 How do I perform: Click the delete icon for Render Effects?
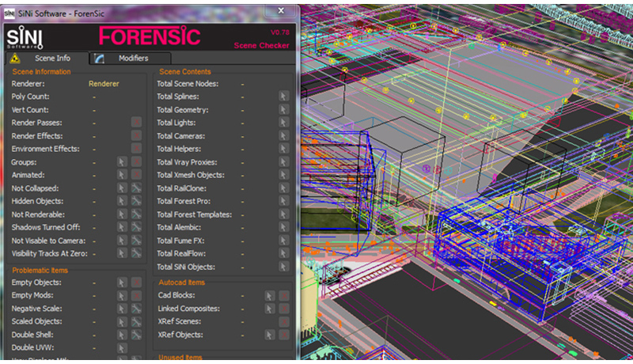click(x=136, y=135)
